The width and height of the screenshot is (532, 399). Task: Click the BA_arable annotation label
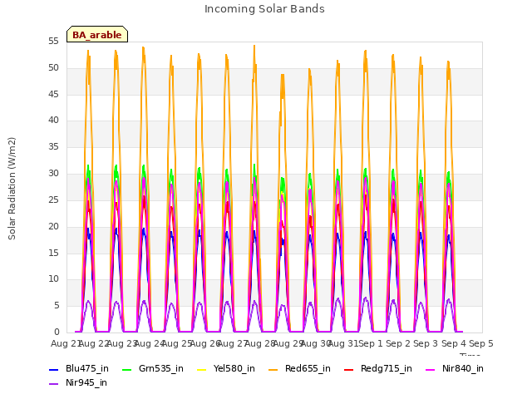pyautogui.click(x=97, y=35)
